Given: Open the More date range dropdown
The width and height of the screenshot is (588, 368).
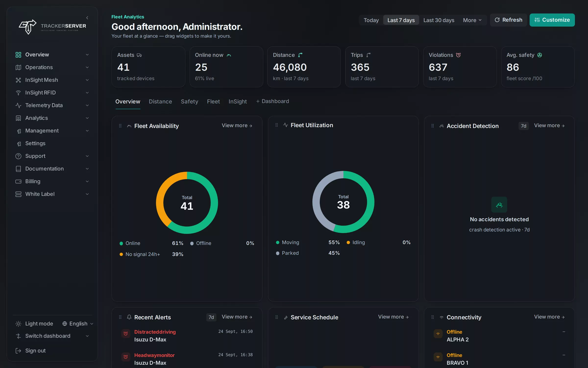Looking at the screenshot, I should pyautogui.click(x=472, y=20).
